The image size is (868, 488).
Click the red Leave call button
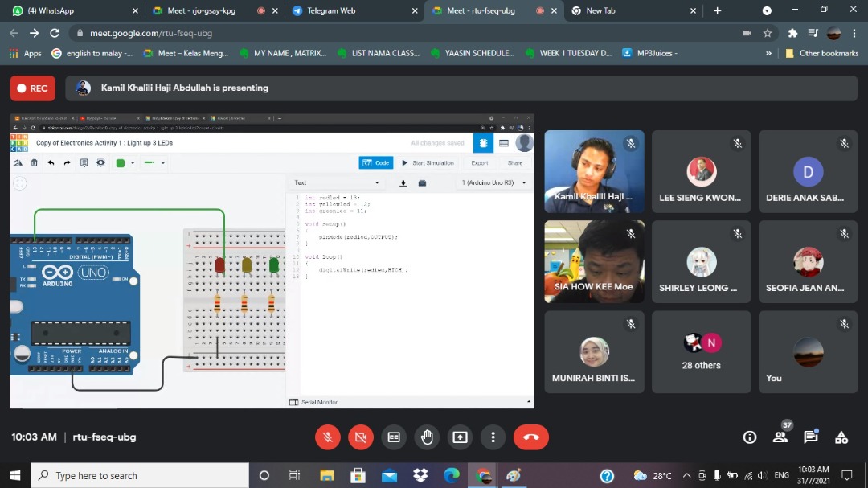[x=530, y=437]
